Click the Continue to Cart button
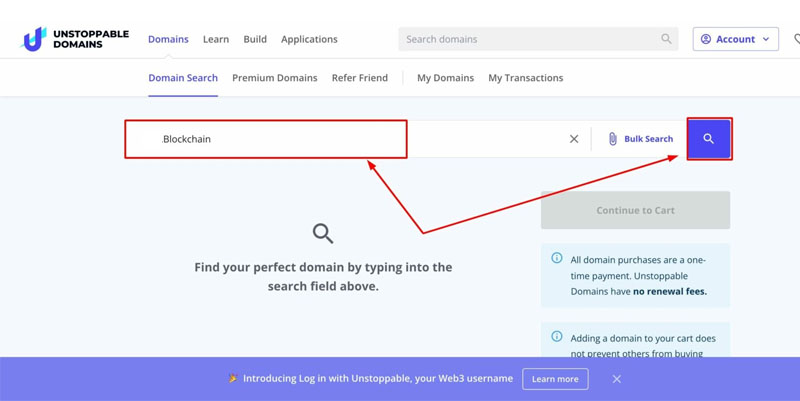This screenshot has width=800, height=401. pyautogui.click(x=635, y=210)
